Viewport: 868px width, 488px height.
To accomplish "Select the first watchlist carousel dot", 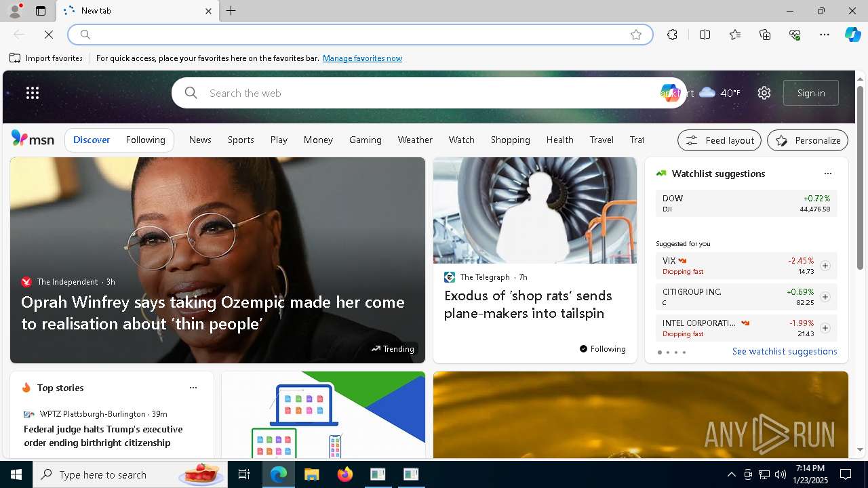I will (x=660, y=352).
